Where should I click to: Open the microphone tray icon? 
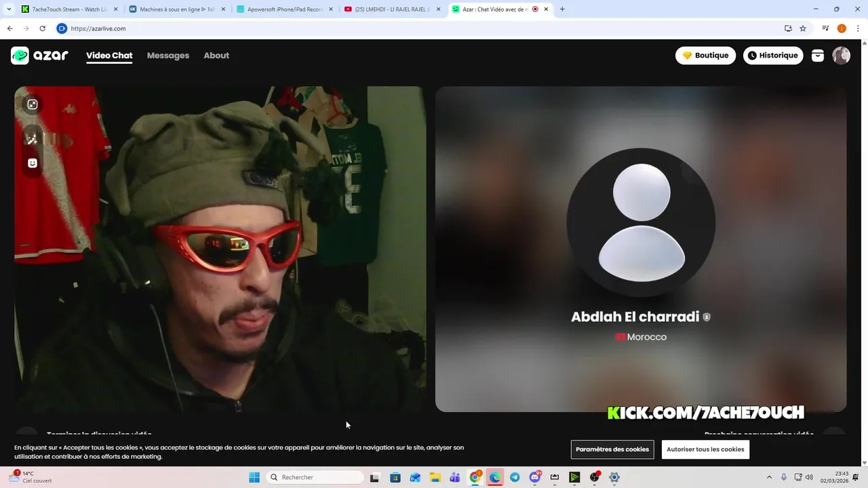pos(784,477)
